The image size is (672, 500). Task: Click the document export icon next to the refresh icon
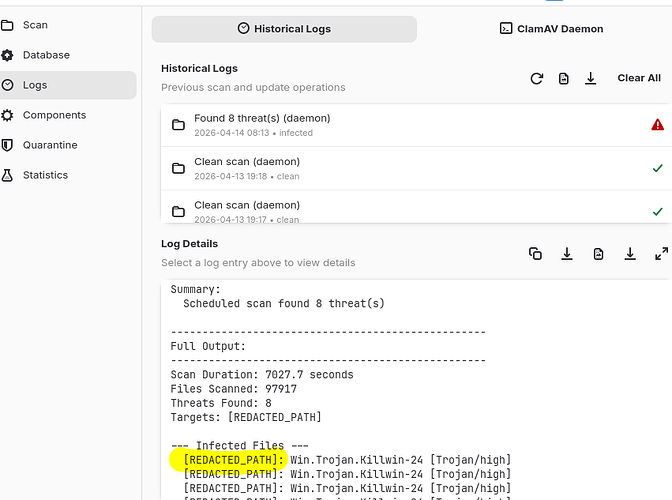[x=564, y=79]
